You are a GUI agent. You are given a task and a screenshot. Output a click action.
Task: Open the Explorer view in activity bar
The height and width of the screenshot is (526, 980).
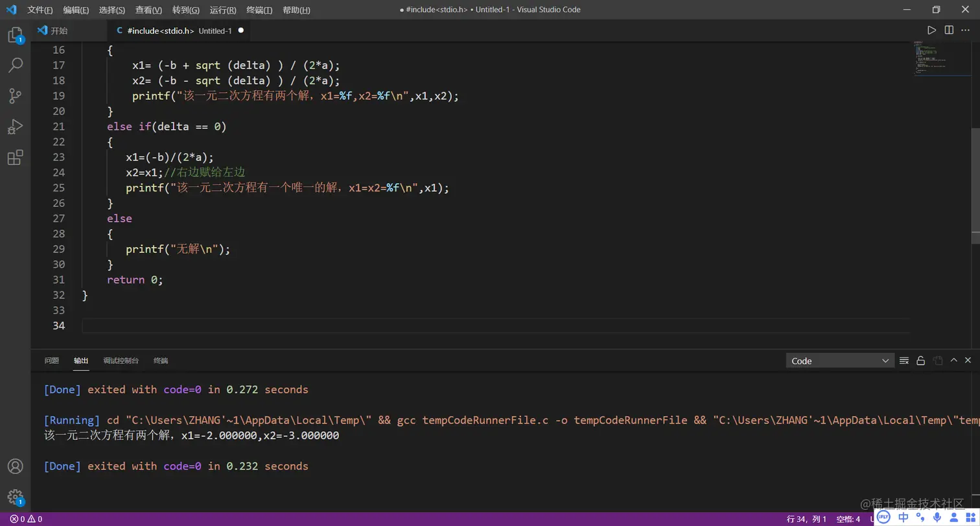click(15, 35)
